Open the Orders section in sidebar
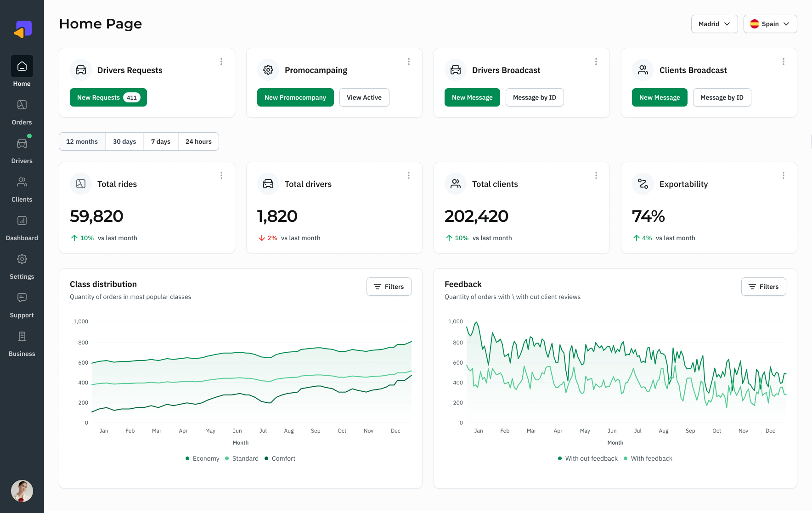 pos(22,113)
